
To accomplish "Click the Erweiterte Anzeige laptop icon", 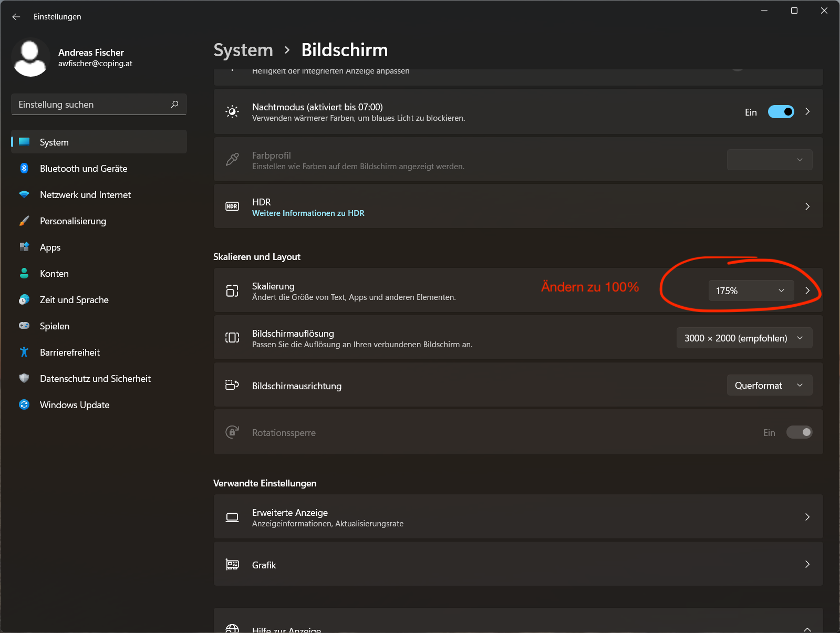I will click(232, 517).
